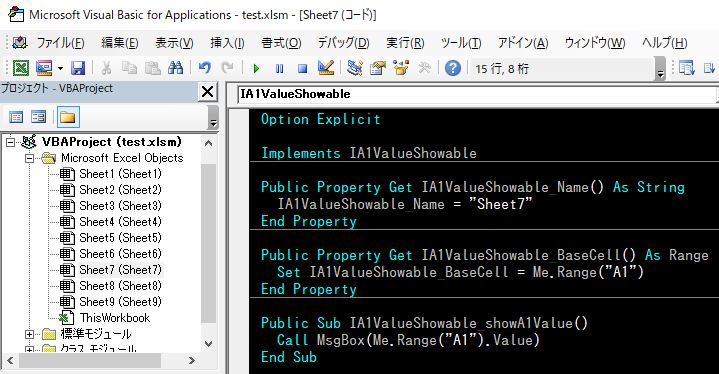Close the Project Explorer pane with X
Image resolution: width=719 pixels, height=374 pixels.
tap(207, 92)
